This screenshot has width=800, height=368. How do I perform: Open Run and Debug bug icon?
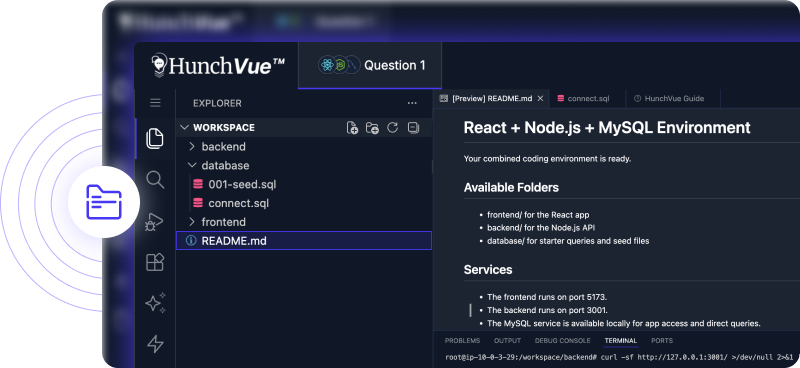pos(154,222)
